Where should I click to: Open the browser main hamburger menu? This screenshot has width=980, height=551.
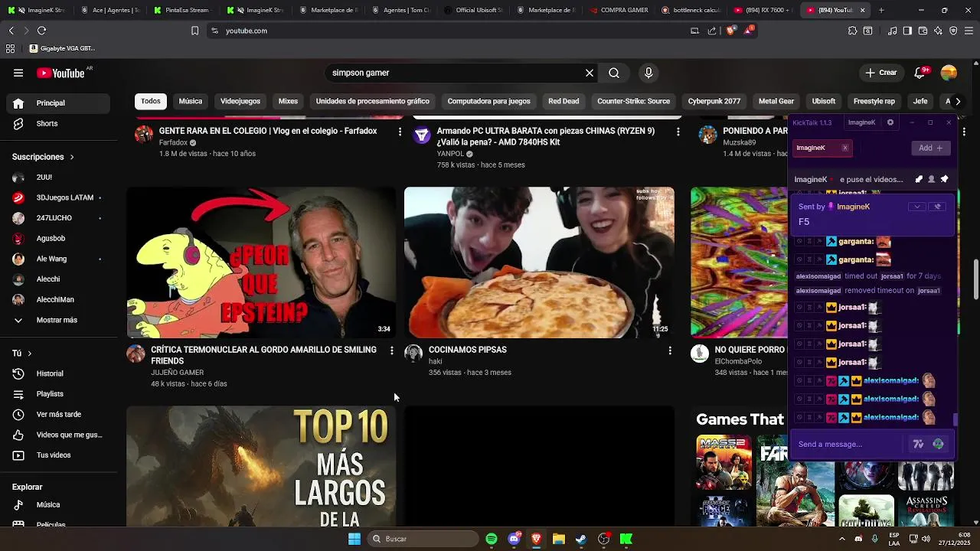tap(969, 31)
